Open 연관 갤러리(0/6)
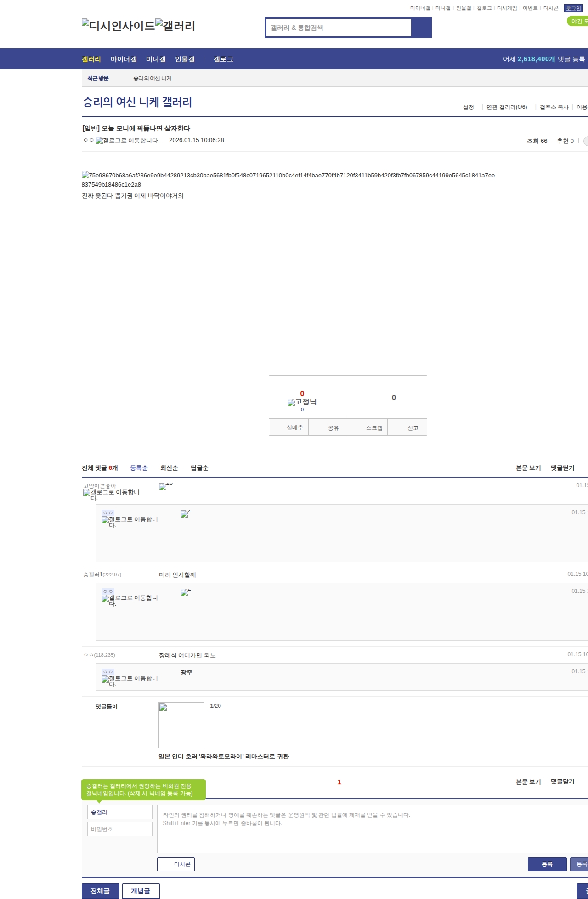The image size is (588, 899). click(507, 107)
